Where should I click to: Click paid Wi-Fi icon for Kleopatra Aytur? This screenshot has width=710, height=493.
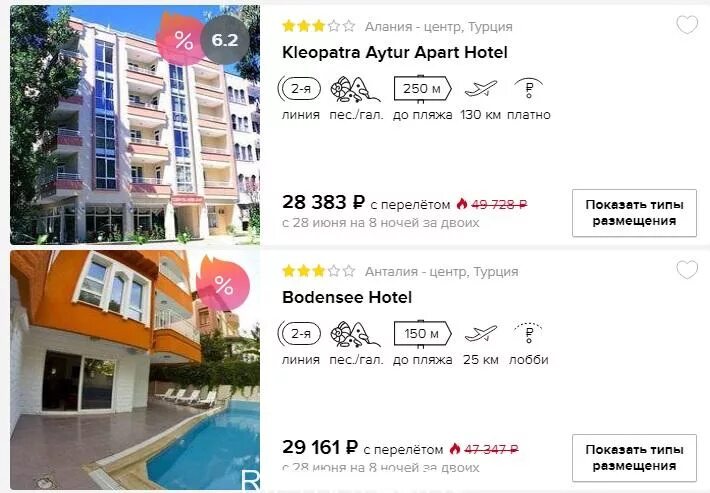pos(528,88)
